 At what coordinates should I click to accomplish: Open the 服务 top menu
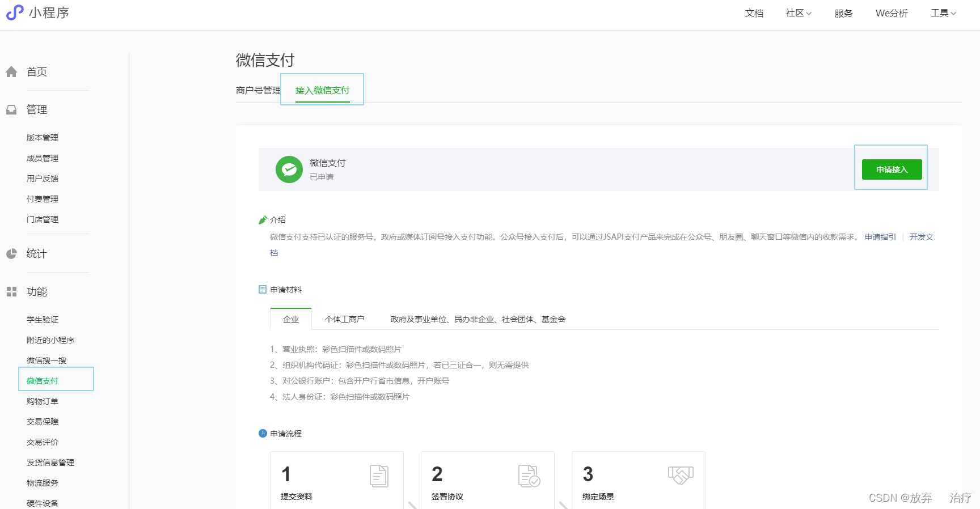(844, 13)
